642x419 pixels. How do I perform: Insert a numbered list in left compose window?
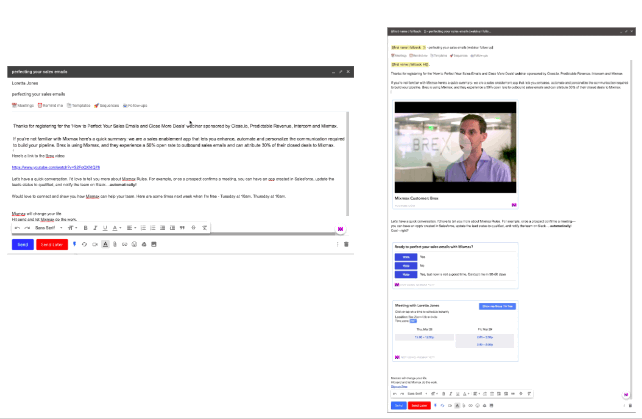[x=143, y=228]
